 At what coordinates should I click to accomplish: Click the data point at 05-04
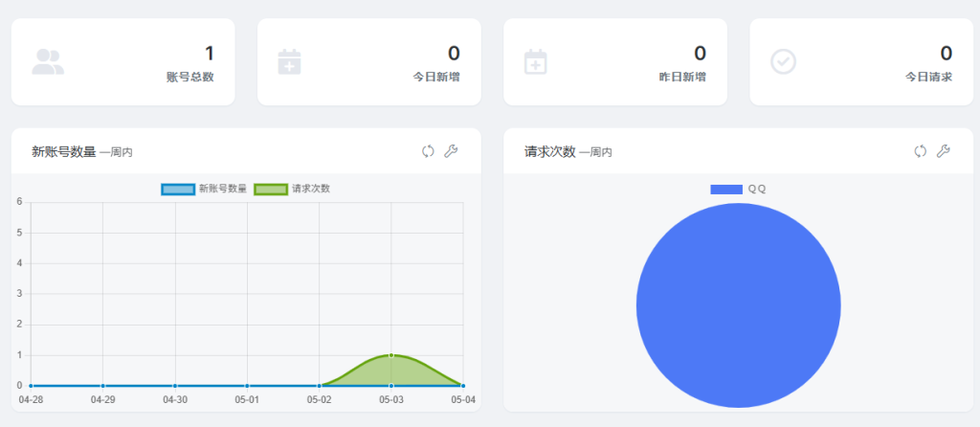click(x=463, y=386)
